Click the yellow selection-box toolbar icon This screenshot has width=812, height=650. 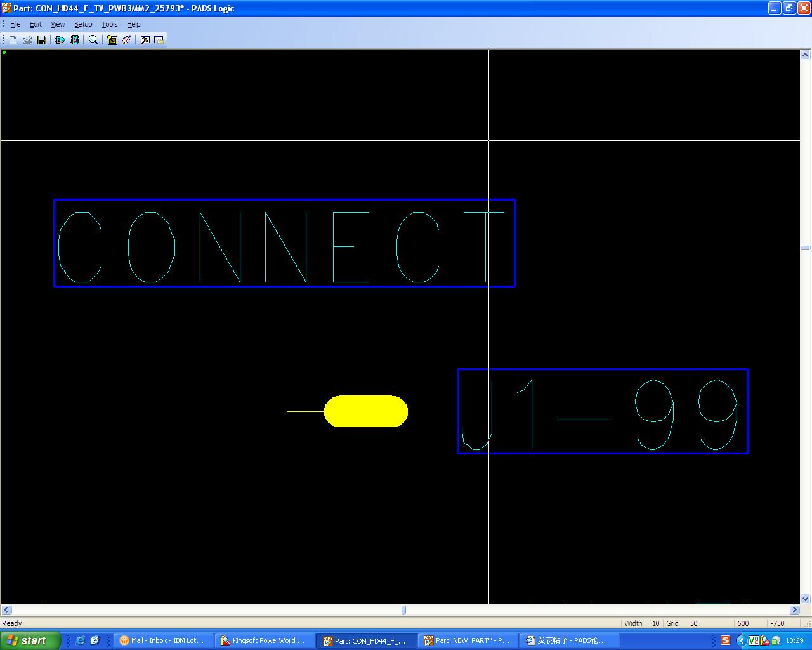point(112,40)
